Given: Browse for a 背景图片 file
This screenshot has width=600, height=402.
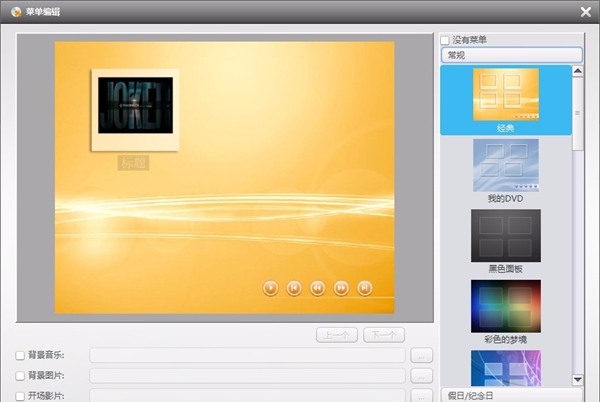Looking at the screenshot, I should coord(421,376).
